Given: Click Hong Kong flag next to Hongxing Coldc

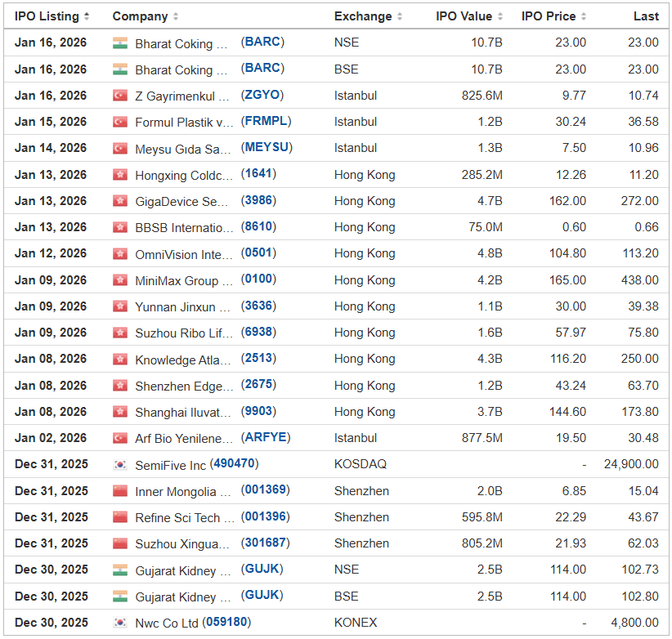Looking at the screenshot, I should coord(120,174).
